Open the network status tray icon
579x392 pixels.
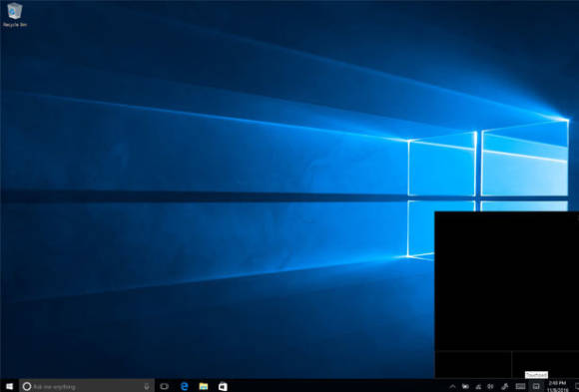coord(478,386)
